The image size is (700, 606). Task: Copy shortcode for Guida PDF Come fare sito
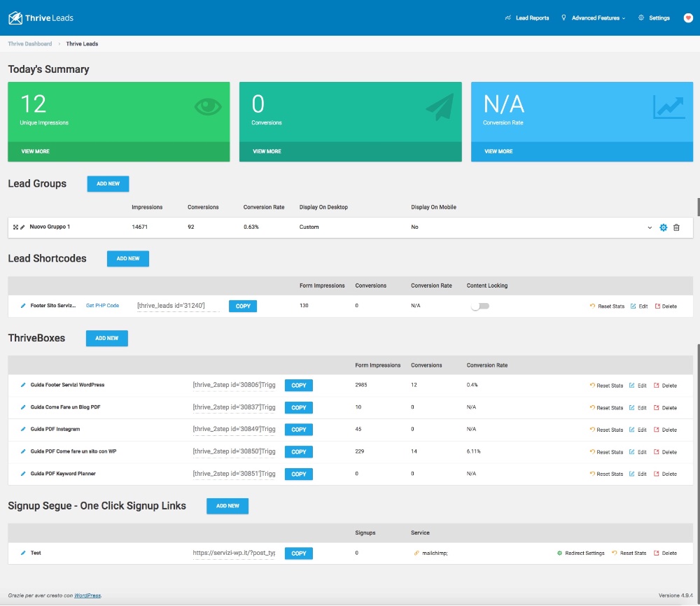click(299, 451)
